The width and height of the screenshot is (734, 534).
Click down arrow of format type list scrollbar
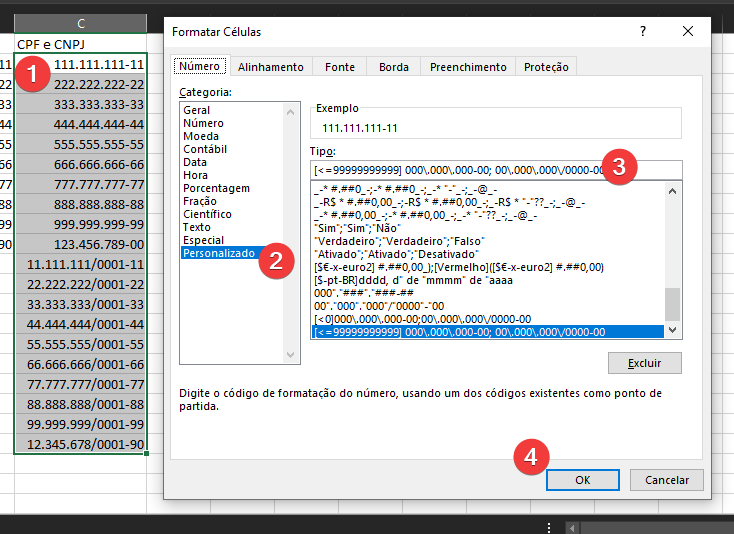click(x=673, y=330)
